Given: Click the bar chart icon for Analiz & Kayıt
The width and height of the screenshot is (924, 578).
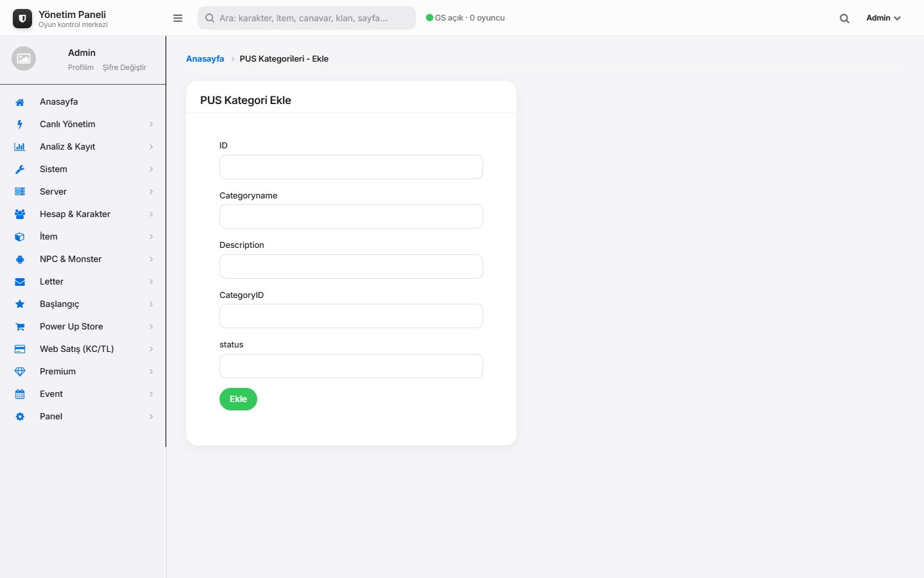Looking at the screenshot, I should pos(20,147).
